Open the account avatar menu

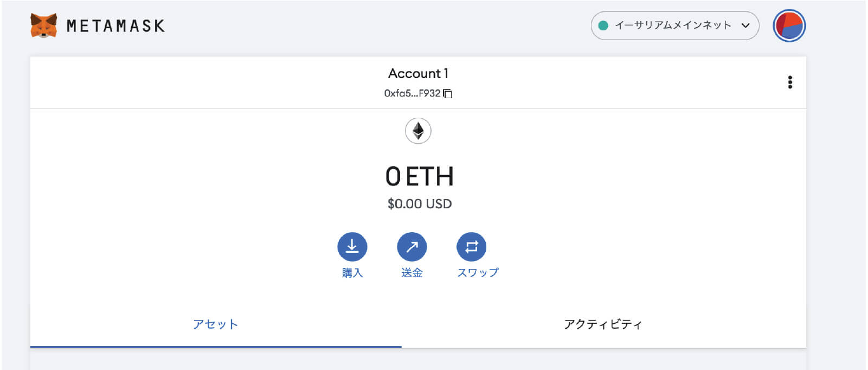pos(789,25)
